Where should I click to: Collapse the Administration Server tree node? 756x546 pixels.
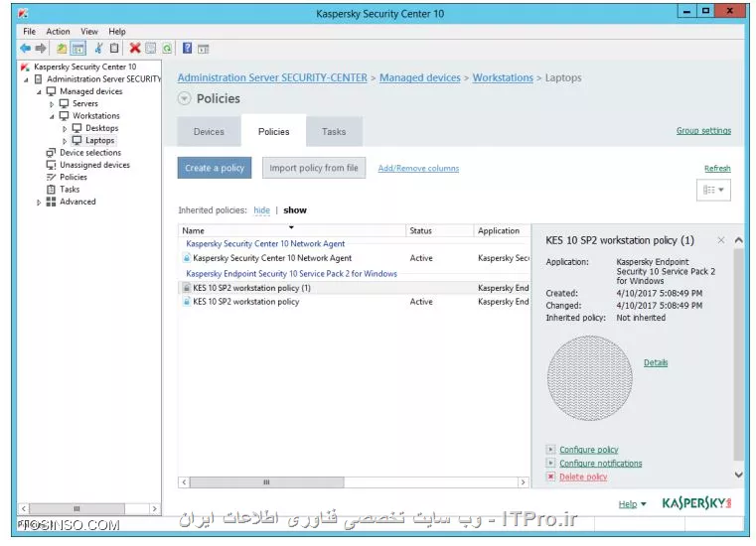point(27,79)
